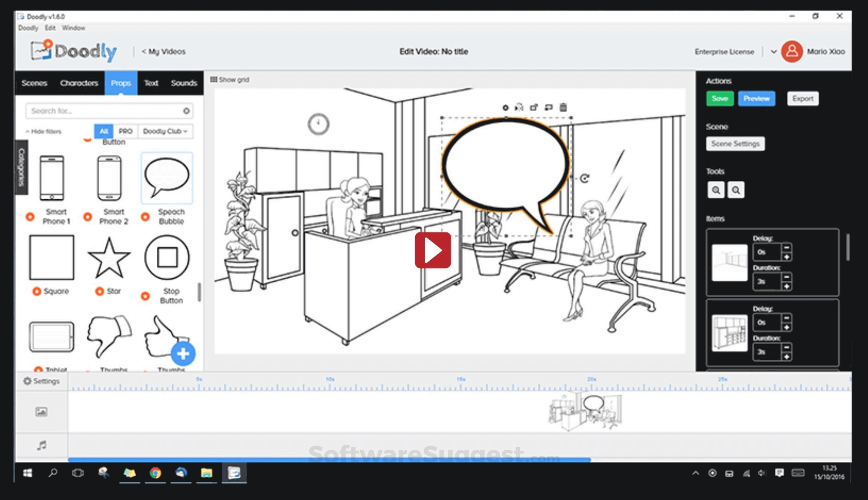Click the send-backward icon above the bubble
This screenshot has height=500, width=868.
pyautogui.click(x=548, y=107)
